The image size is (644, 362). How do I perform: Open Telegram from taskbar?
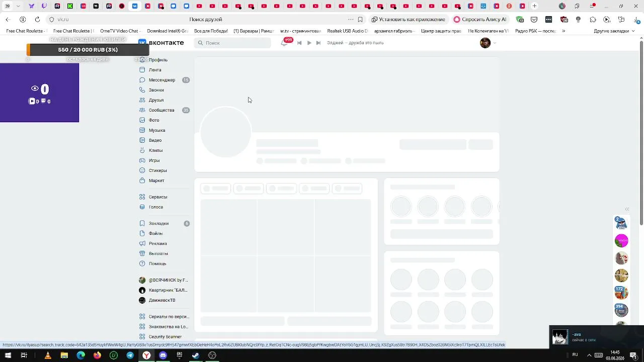pyautogui.click(x=130, y=355)
